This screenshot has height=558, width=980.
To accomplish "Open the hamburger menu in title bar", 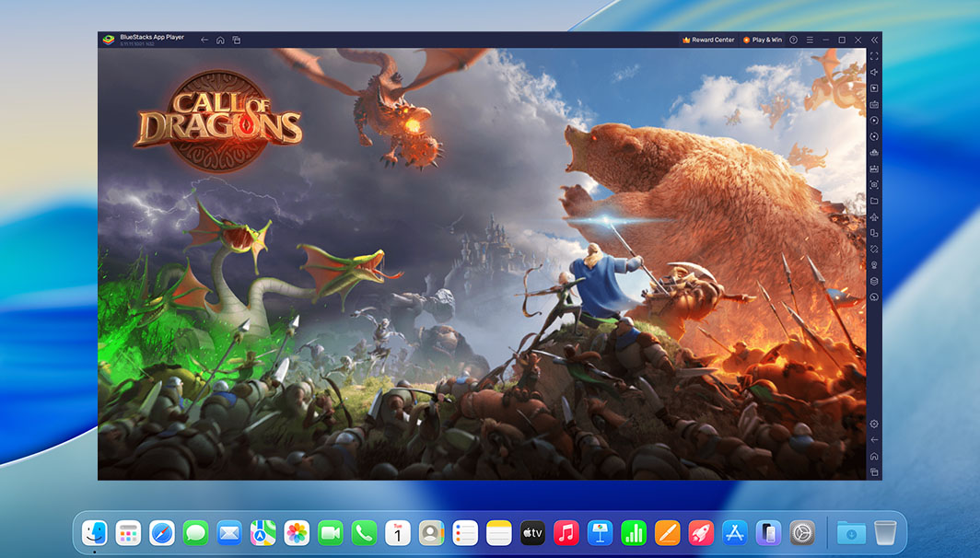I will coord(810,40).
